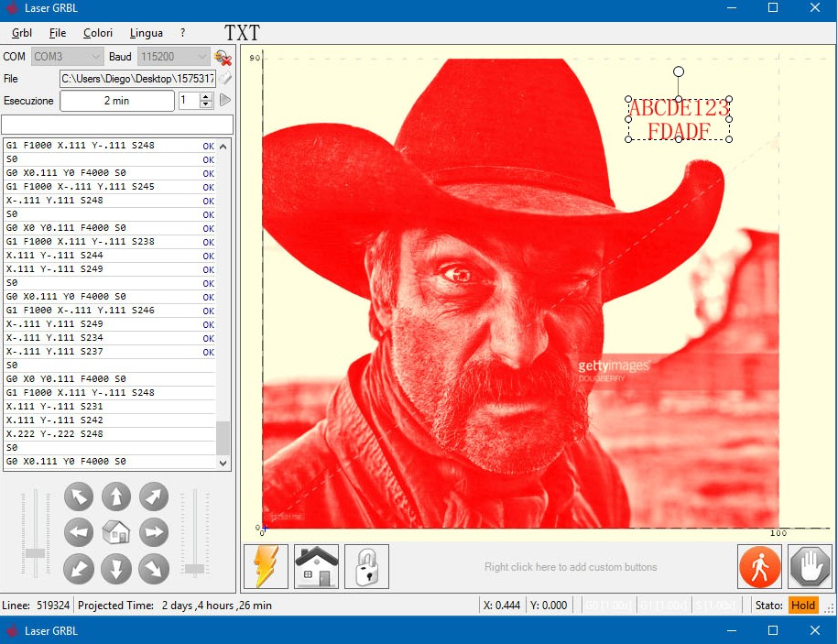Jog the laser upward with the up arrow
This screenshot has width=838, height=644.
pos(116,497)
